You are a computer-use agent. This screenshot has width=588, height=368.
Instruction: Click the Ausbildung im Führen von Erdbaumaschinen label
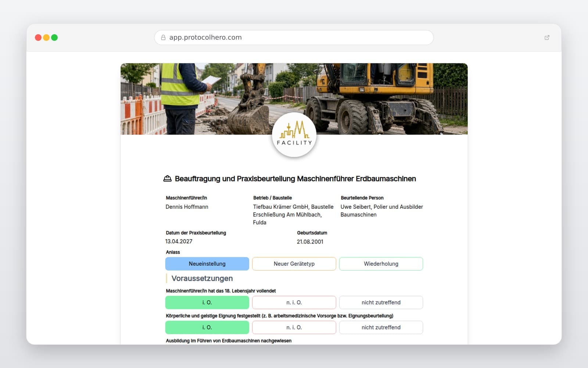coord(229,341)
